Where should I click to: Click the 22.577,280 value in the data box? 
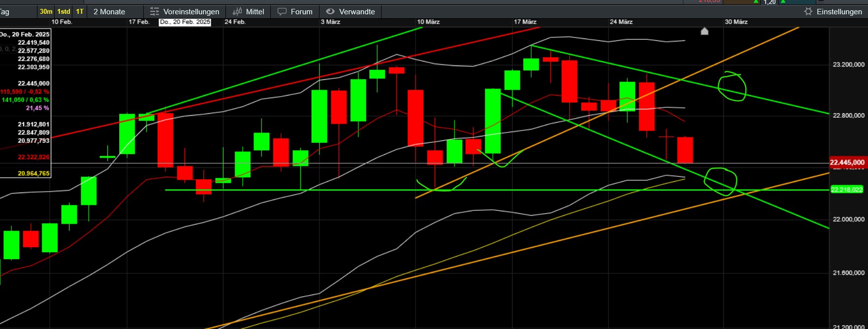[33, 51]
